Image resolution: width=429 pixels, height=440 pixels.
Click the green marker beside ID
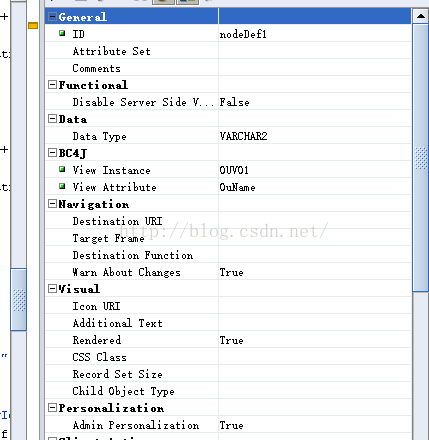click(x=62, y=33)
